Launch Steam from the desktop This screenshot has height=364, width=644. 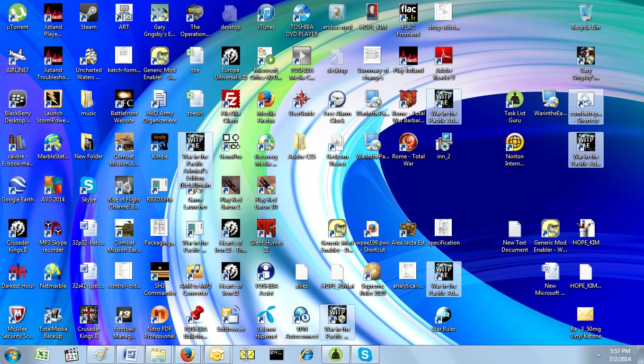click(89, 12)
